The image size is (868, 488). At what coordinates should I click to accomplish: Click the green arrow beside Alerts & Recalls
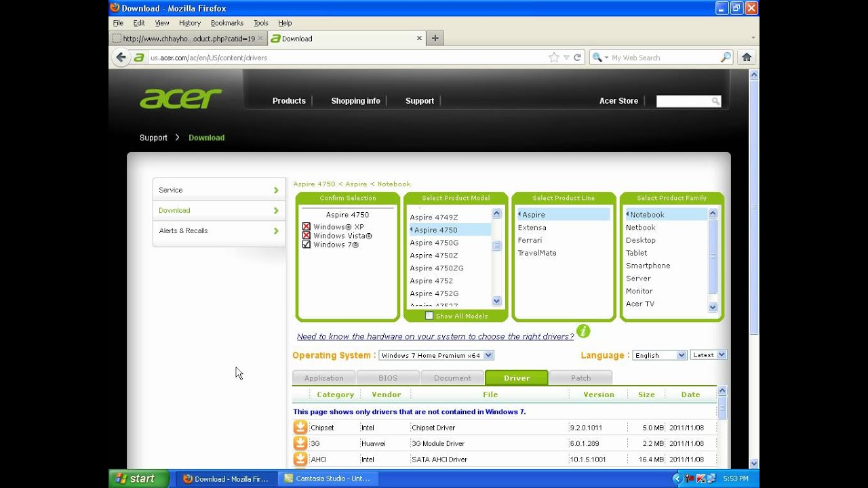pos(276,231)
